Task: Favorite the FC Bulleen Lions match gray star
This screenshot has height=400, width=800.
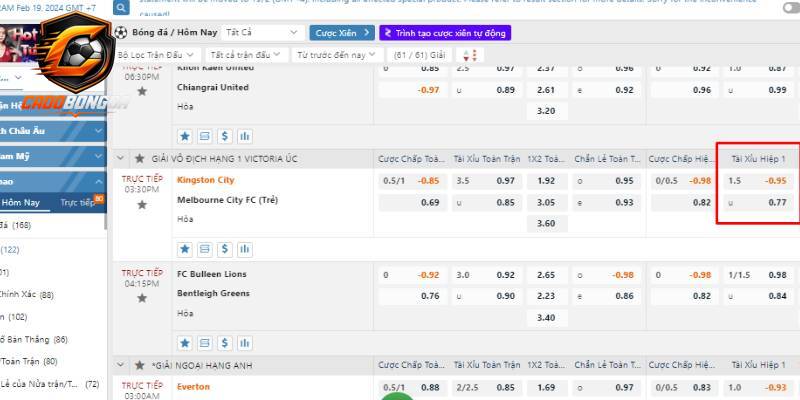Action: click(142, 298)
